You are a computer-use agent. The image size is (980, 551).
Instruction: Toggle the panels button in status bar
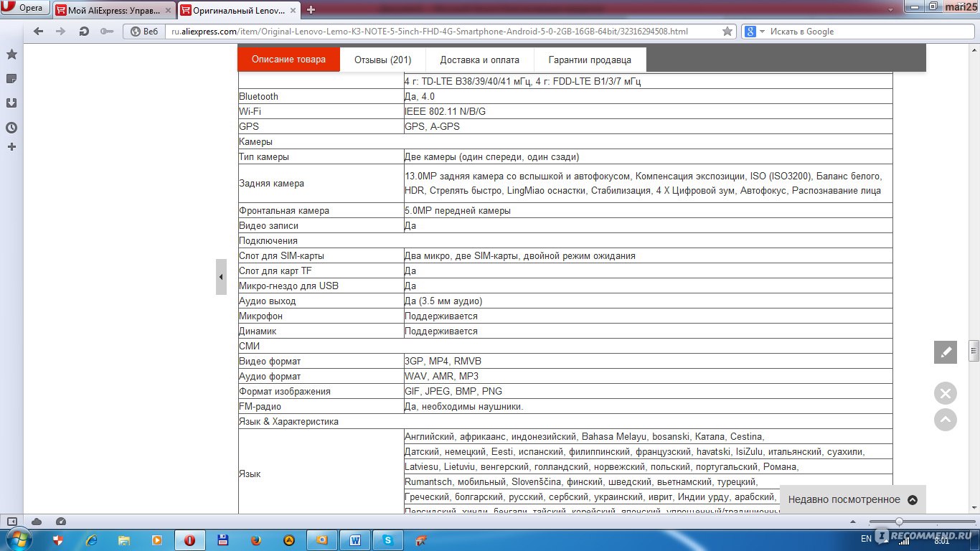[12, 522]
